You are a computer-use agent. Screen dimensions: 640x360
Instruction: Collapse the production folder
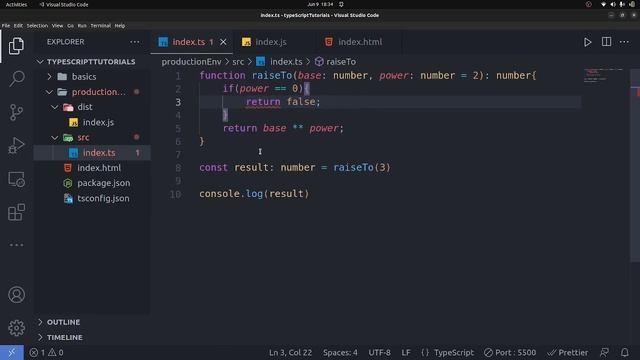92,92
